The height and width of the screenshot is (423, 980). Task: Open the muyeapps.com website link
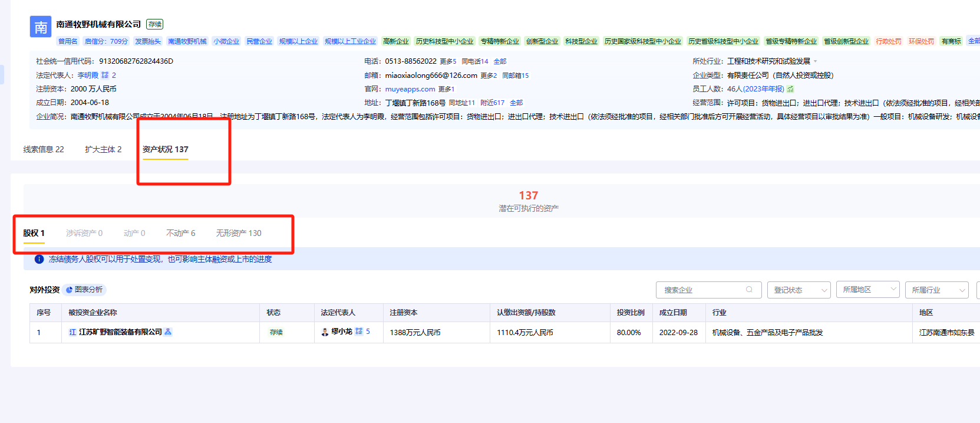(410, 89)
